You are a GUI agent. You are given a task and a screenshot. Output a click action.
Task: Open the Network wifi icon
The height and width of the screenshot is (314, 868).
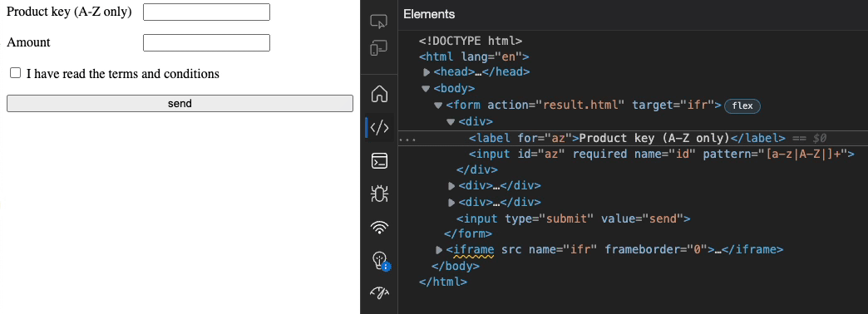click(x=379, y=227)
